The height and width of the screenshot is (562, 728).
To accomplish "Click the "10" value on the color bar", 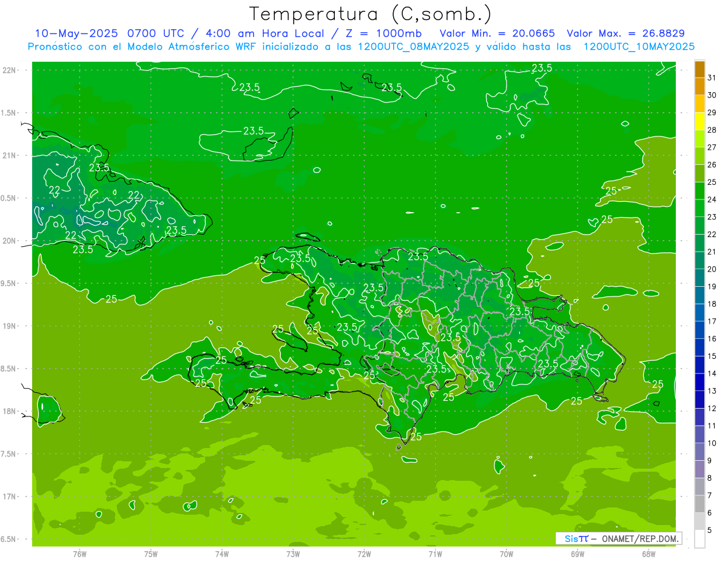I will point(712,444).
